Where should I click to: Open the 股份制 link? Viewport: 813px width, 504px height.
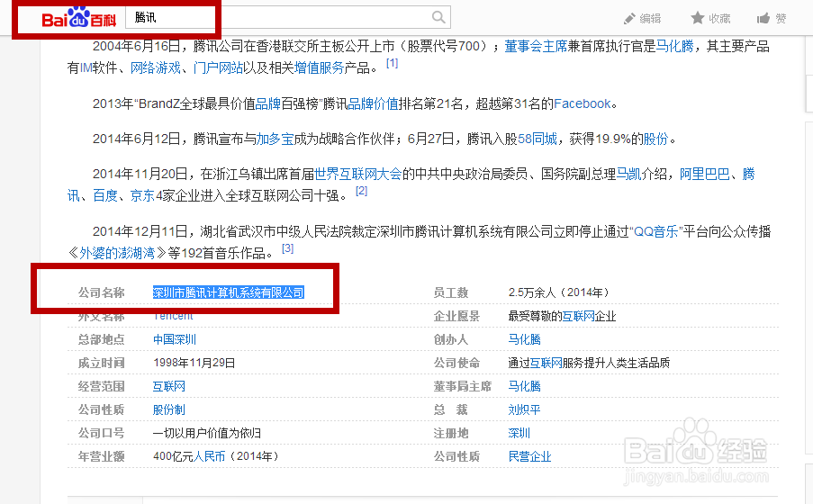[169, 409]
